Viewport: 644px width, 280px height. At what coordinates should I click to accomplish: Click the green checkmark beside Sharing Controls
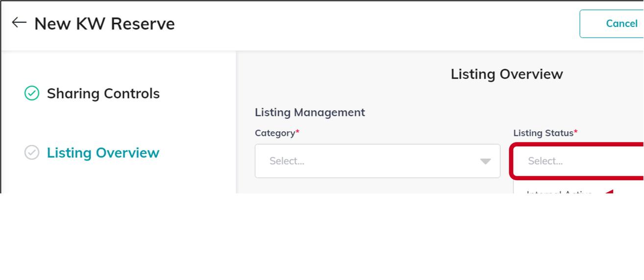[x=32, y=93]
